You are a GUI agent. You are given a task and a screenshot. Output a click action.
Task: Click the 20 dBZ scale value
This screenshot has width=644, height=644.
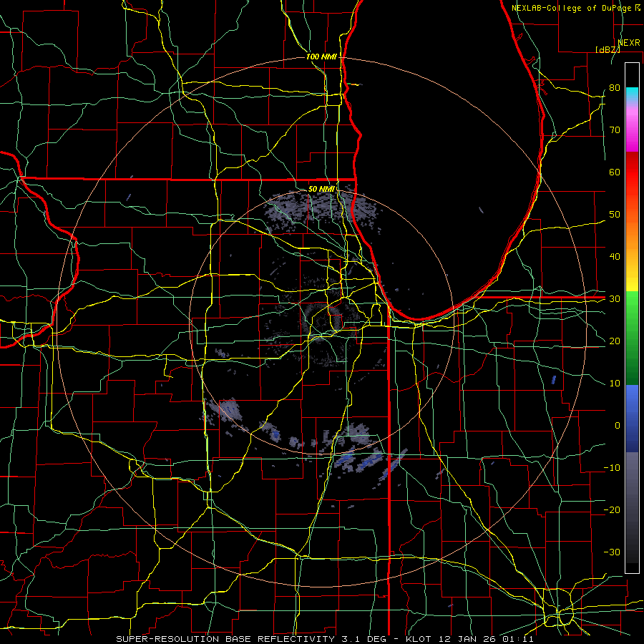click(x=615, y=341)
